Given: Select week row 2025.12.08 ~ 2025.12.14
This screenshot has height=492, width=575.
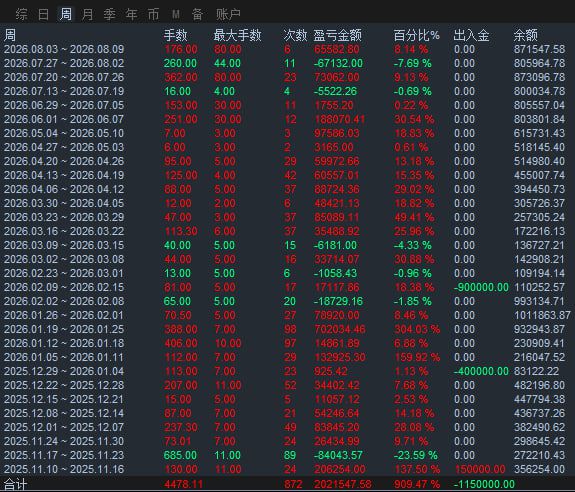Looking at the screenshot, I should [288, 413].
